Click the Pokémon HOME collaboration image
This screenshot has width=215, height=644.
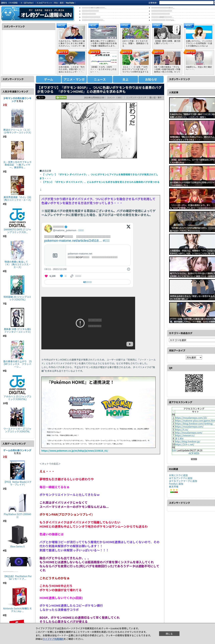coord(98,412)
